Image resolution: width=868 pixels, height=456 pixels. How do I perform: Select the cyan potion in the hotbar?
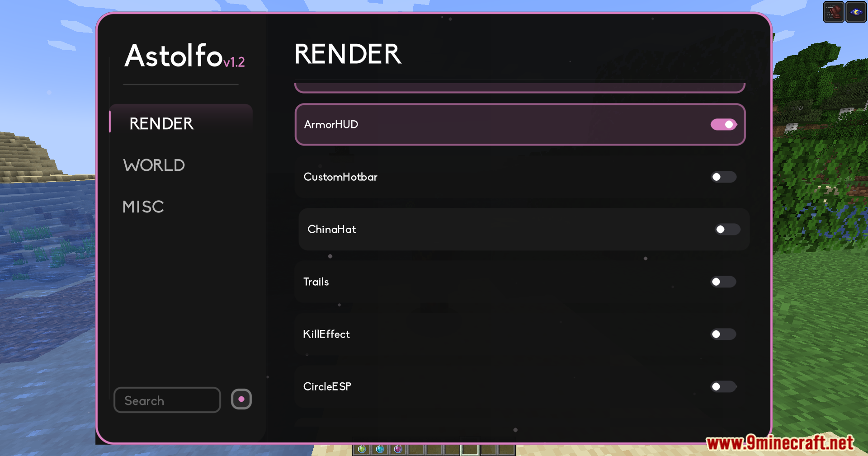pyautogui.click(x=380, y=449)
